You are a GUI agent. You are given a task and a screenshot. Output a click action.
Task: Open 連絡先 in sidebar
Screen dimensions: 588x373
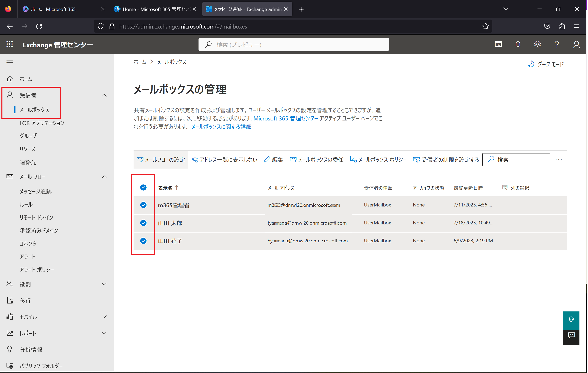point(28,162)
